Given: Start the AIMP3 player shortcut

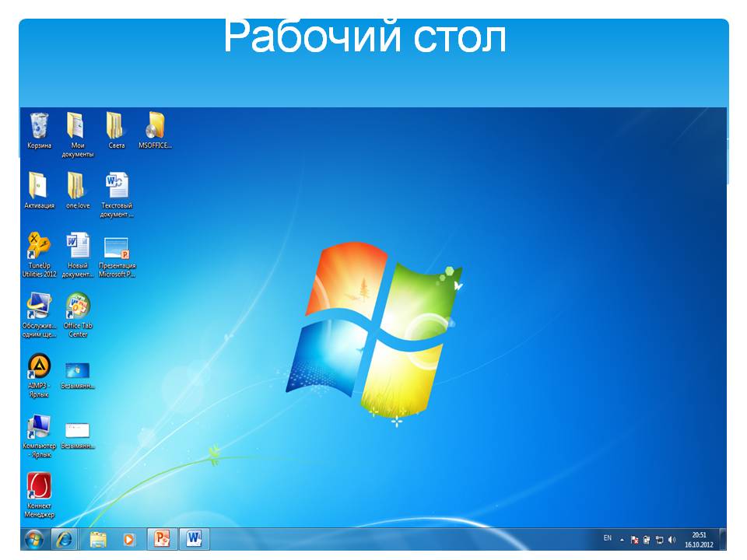Looking at the screenshot, I should [x=39, y=367].
